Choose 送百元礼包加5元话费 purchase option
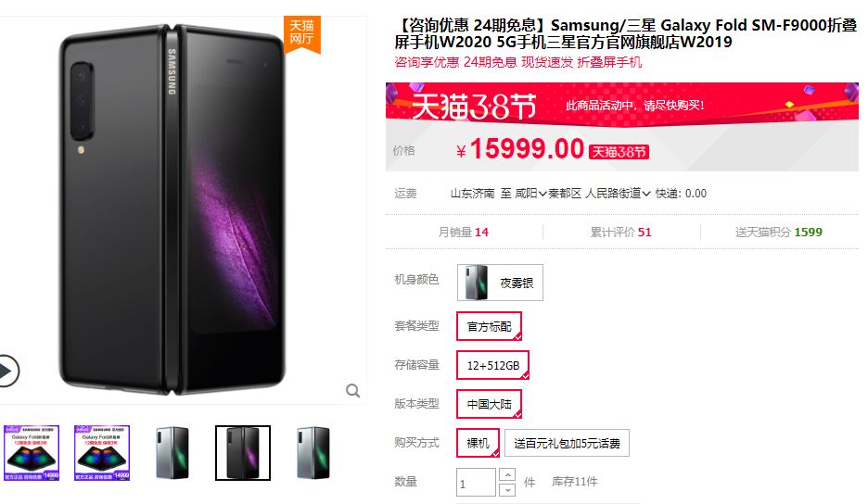This screenshot has height=504, width=868. [567, 443]
